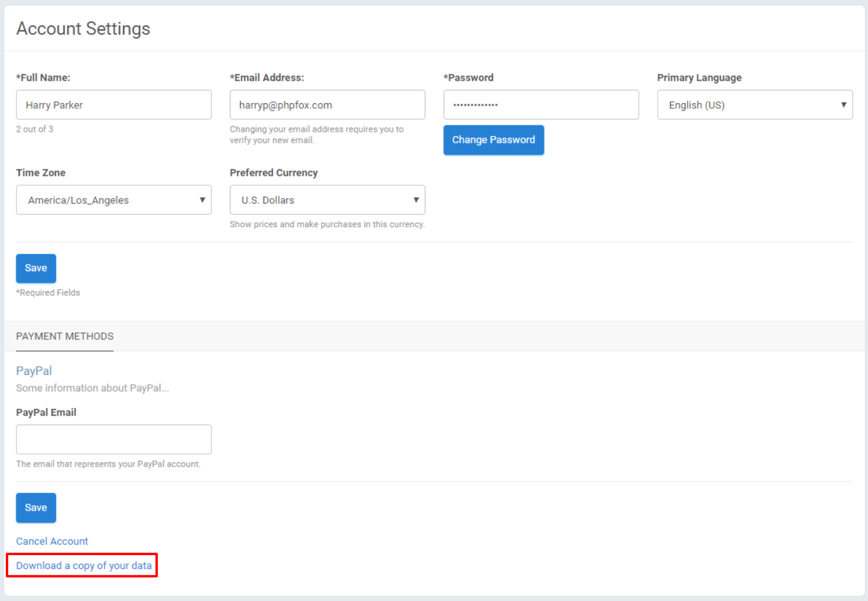Click the Account Settings page title
The width and height of the screenshot is (868, 601).
point(83,29)
